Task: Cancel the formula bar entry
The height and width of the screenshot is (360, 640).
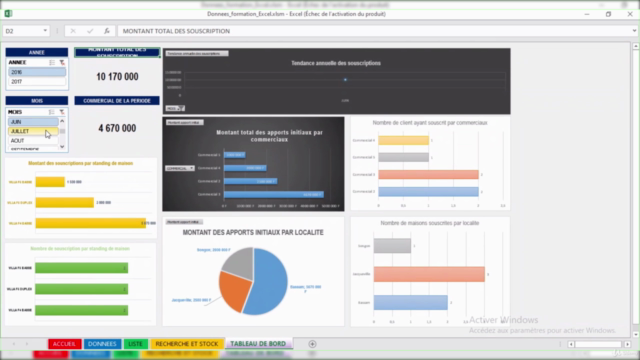Action: tap(73, 31)
